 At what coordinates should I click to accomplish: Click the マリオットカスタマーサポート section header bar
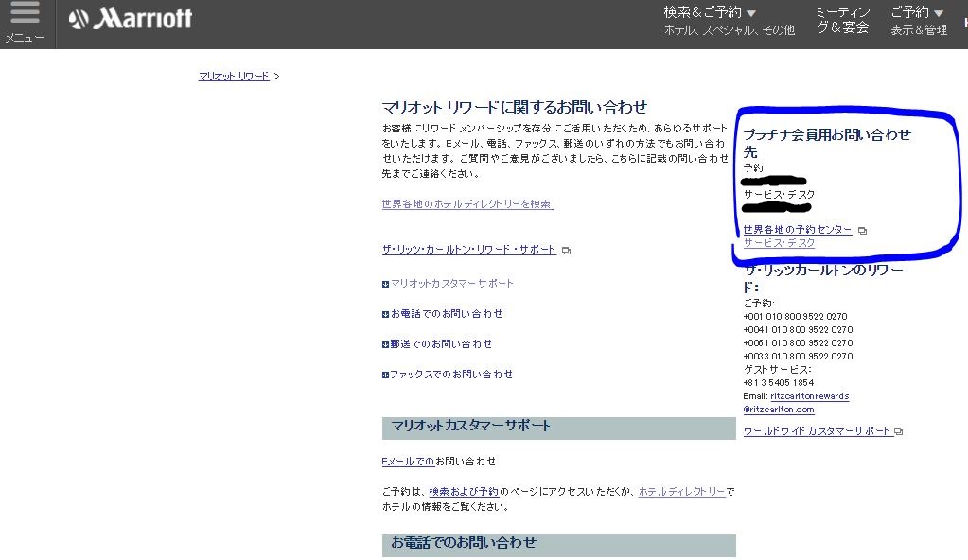(558, 428)
